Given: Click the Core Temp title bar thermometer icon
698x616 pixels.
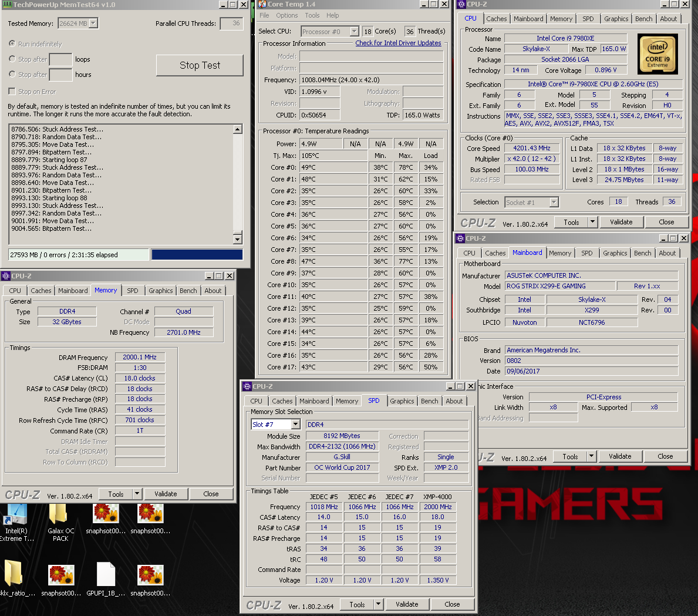Looking at the screenshot, I should [x=262, y=4].
